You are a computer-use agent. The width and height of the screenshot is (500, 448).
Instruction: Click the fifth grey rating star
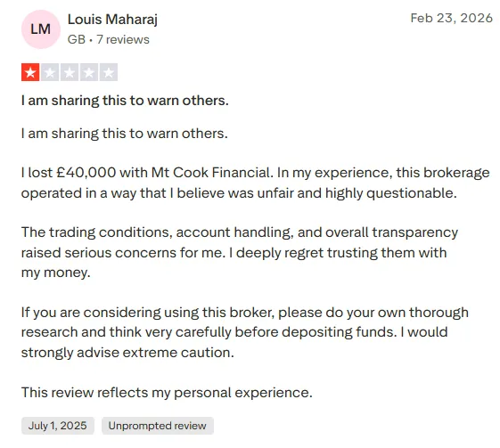[109, 72]
